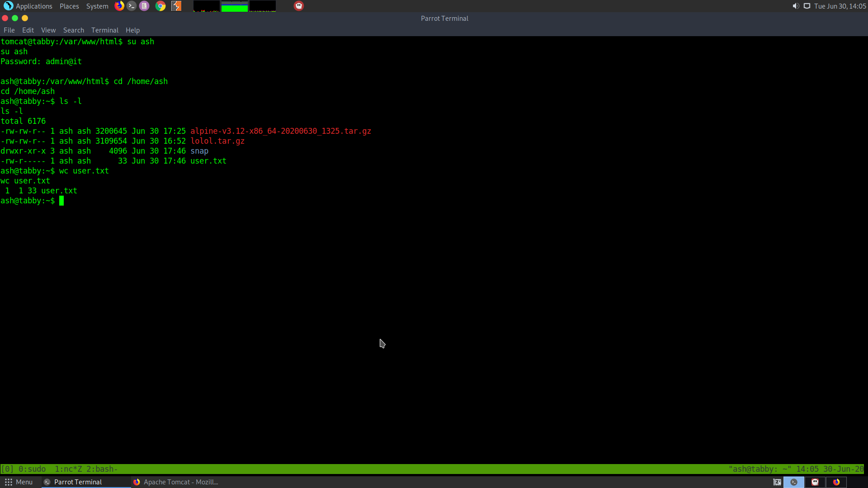This screenshot has height=488, width=868.
Task: Launch Google Chrome from the top panel
Action: coord(160,6)
